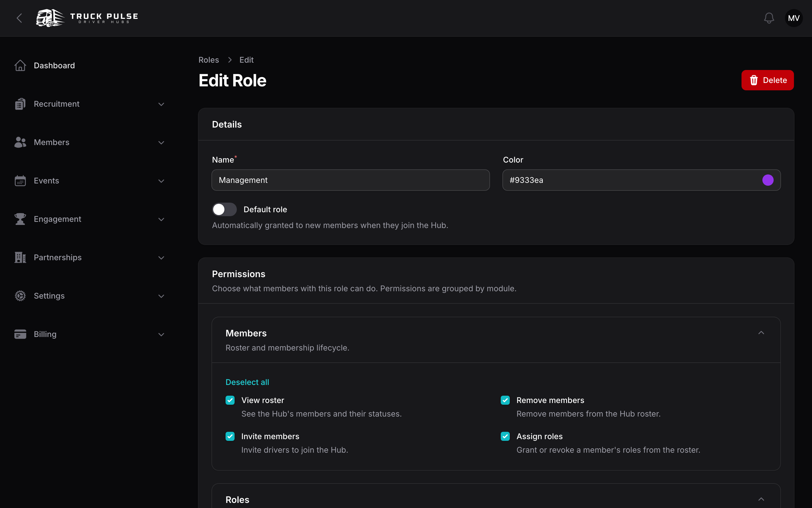This screenshot has width=812, height=508.
Task: Toggle the Default role switch
Action: (x=224, y=209)
